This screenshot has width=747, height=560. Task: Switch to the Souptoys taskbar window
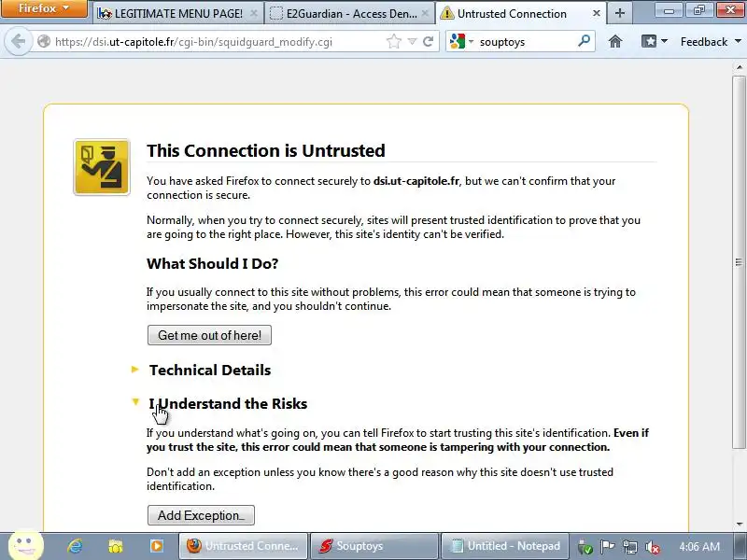[374, 546]
